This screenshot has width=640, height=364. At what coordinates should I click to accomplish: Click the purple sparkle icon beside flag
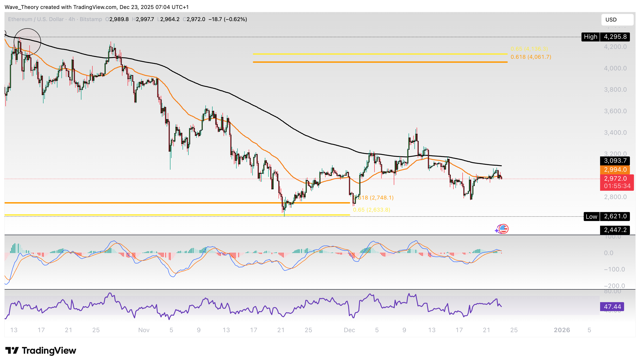click(497, 230)
